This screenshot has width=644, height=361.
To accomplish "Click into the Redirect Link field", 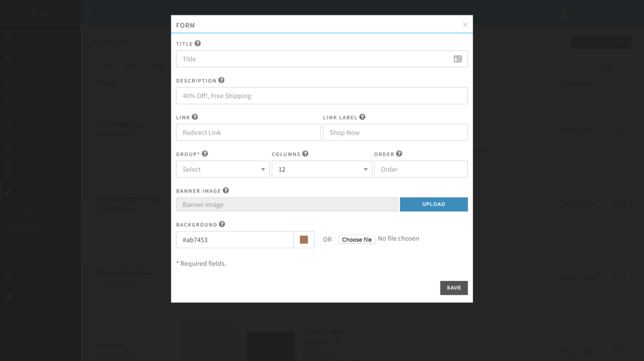I will (x=248, y=133).
